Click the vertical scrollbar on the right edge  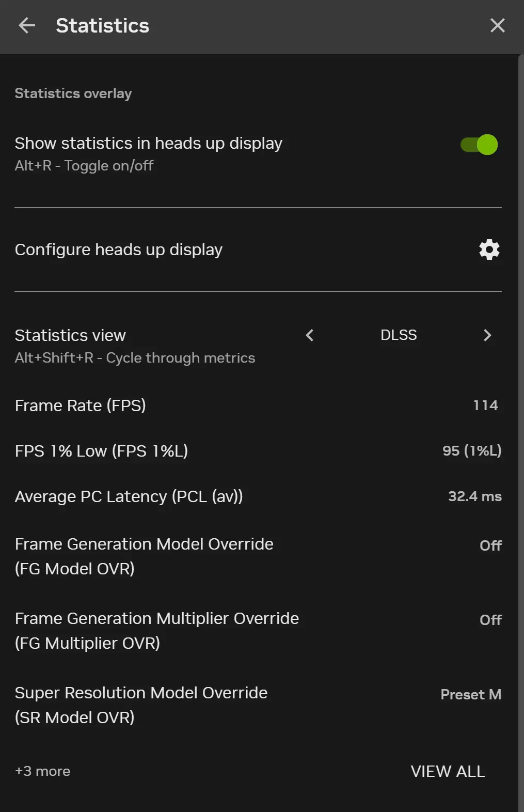pos(521,433)
